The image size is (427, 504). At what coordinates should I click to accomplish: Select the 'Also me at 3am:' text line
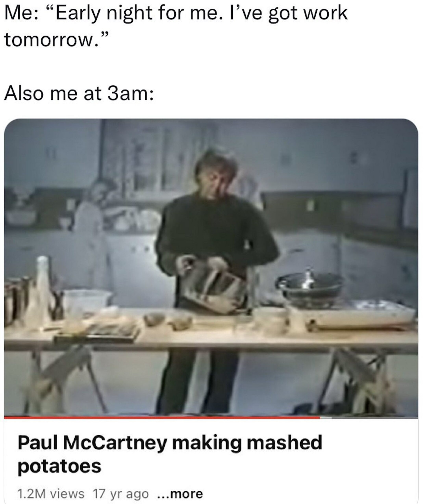click(79, 94)
